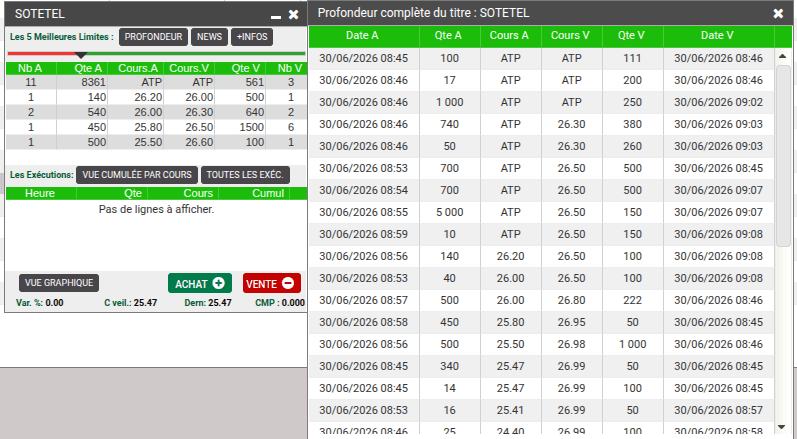Show TOUTES LES EXÉC. list
Image resolution: width=797 pixels, height=439 pixels.
pyautogui.click(x=245, y=175)
